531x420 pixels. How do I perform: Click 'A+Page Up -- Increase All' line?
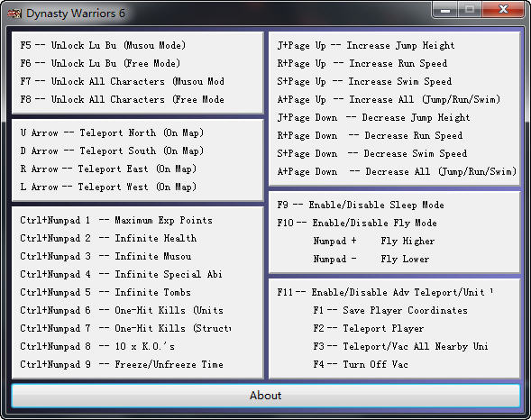[x=389, y=99]
